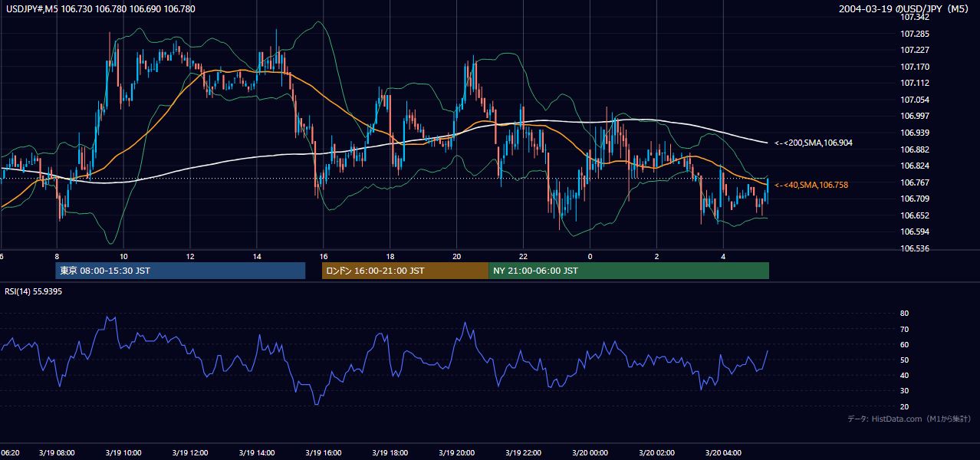Screen dimensions: 980x460
Task: Click price axis value 107.170
Action: pyautogui.click(x=915, y=67)
